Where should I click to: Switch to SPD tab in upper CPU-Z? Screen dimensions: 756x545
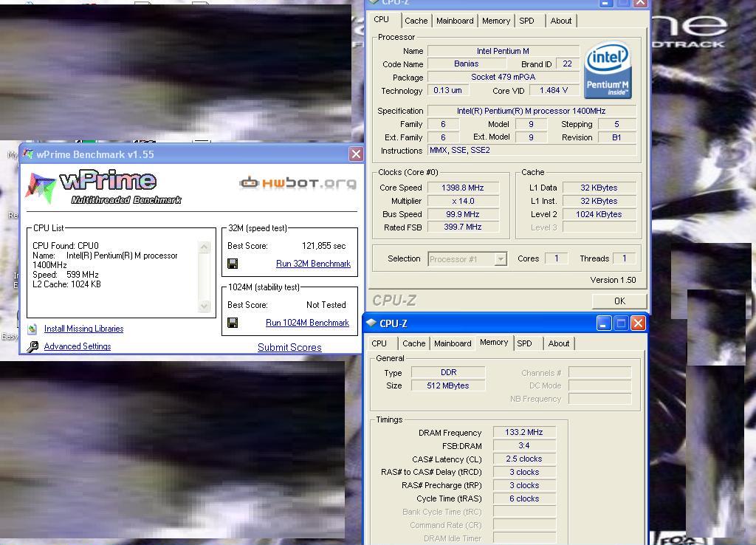[526, 21]
